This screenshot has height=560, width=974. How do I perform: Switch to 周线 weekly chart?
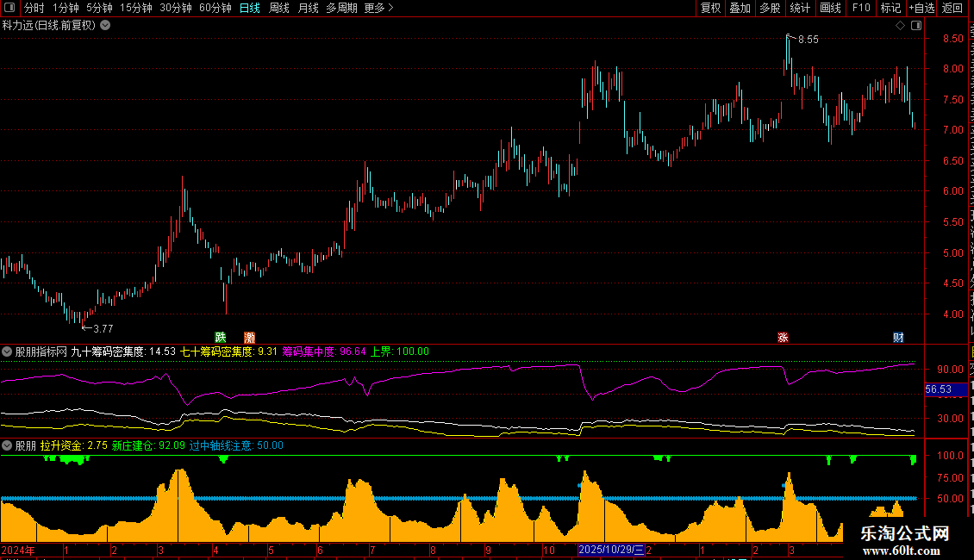tap(279, 8)
